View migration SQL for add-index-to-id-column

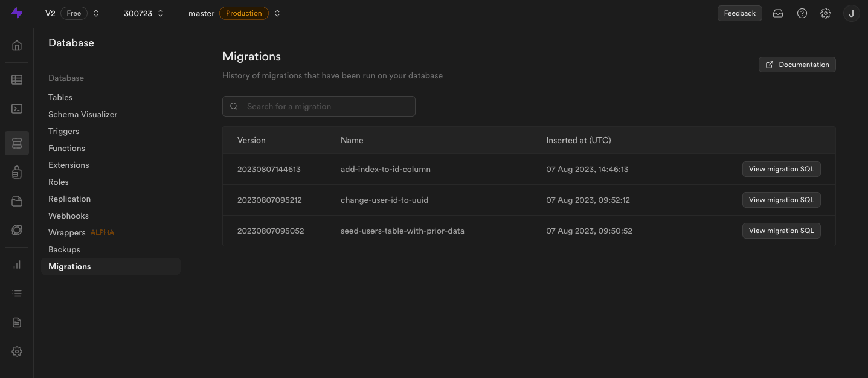(x=781, y=169)
